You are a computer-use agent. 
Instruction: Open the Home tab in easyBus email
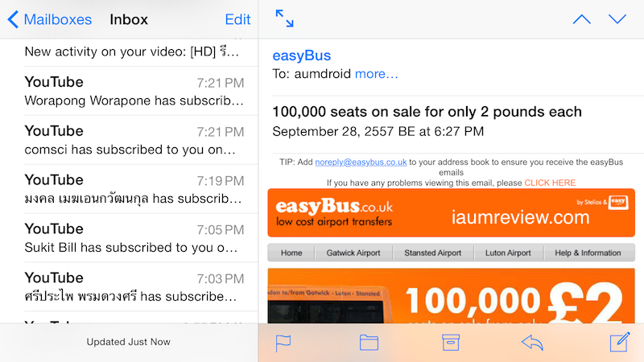point(291,253)
